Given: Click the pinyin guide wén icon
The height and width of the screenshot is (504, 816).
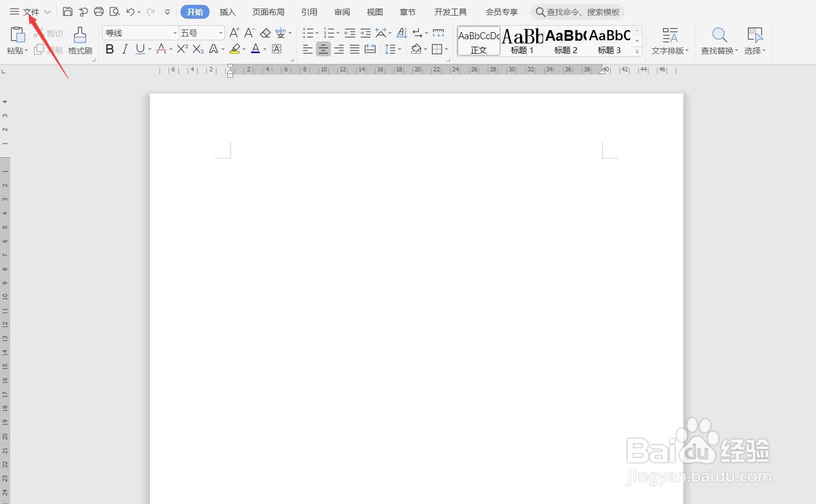Looking at the screenshot, I should pyautogui.click(x=280, y=33).
